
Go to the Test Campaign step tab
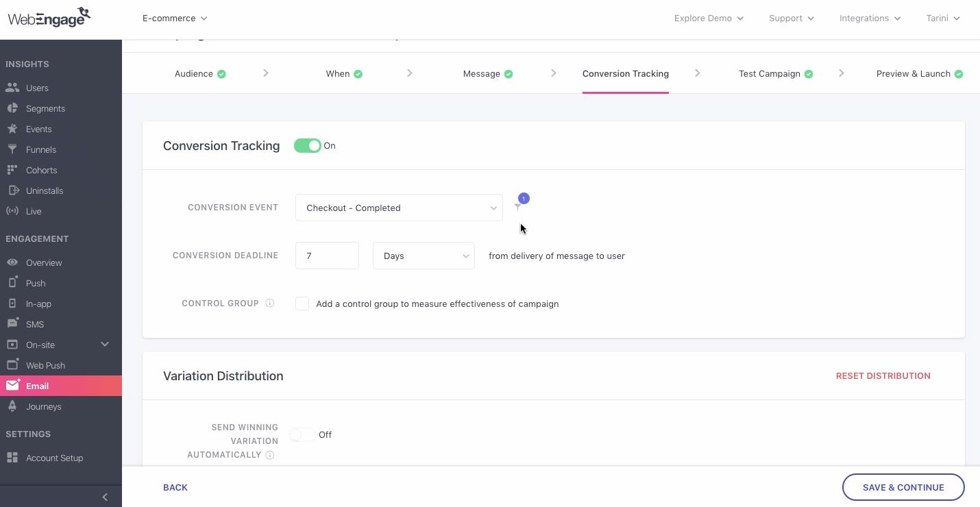point(776,74)
